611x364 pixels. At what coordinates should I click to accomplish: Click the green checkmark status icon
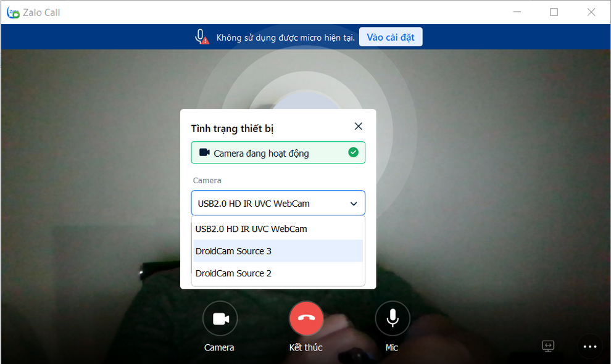[354, 152]
